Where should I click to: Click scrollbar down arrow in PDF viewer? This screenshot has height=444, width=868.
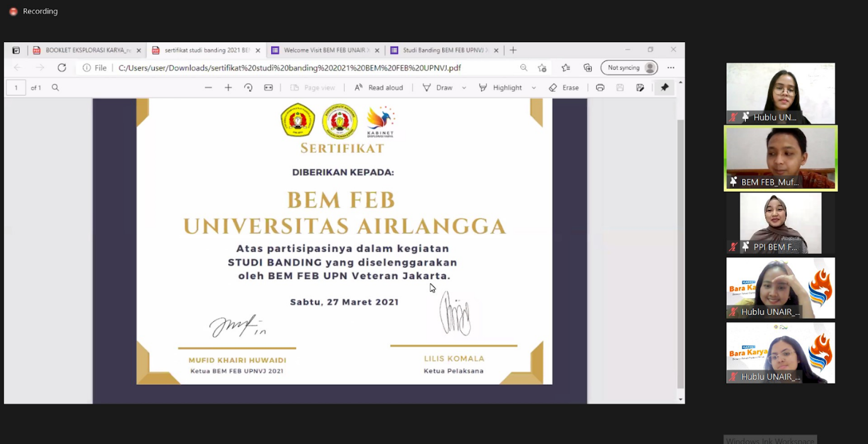tap(680, 399)
